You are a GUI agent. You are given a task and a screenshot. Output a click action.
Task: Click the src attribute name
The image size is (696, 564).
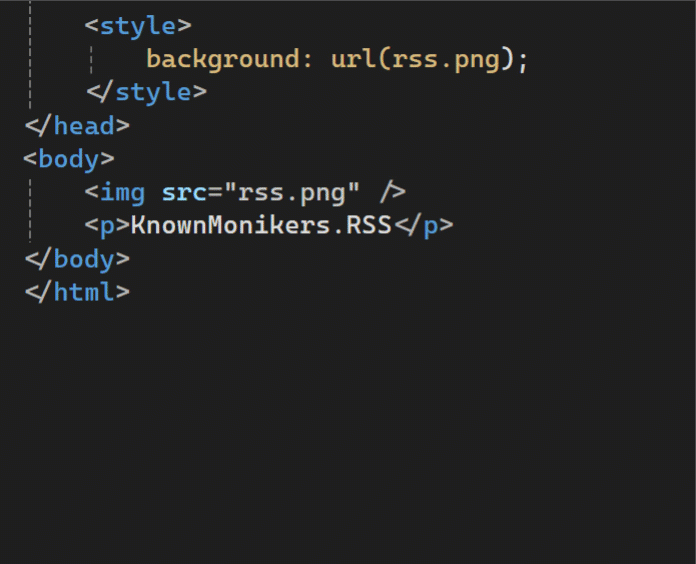pyautogui.click(x=184, y=192)
